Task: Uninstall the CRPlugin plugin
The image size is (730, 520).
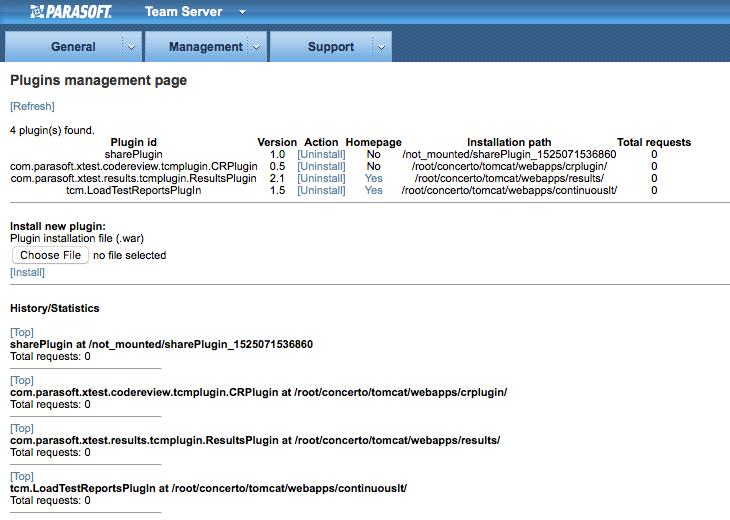Action: 321,167
